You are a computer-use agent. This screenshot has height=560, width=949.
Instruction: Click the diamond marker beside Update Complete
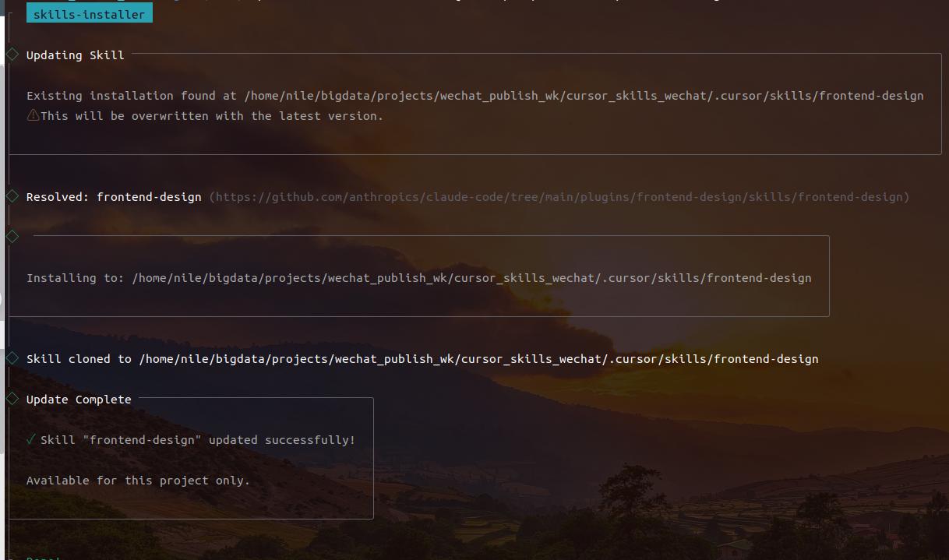pos(12,399)
